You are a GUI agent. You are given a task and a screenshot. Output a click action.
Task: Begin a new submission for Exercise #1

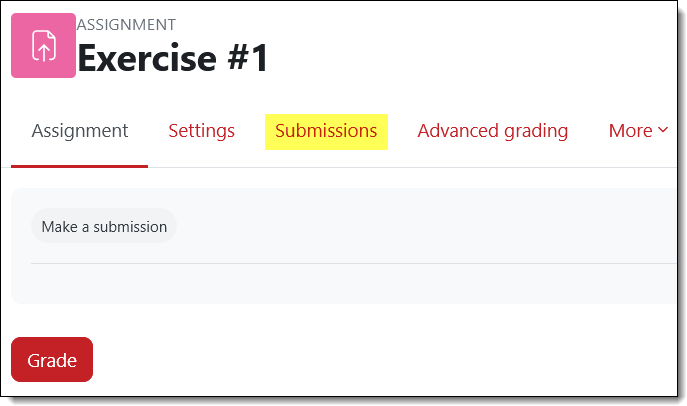tap(104, 226)
